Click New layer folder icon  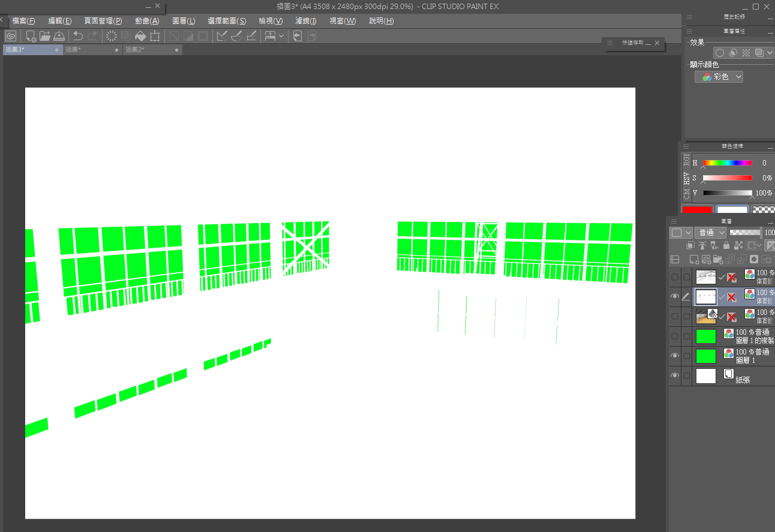coord(718,260)
